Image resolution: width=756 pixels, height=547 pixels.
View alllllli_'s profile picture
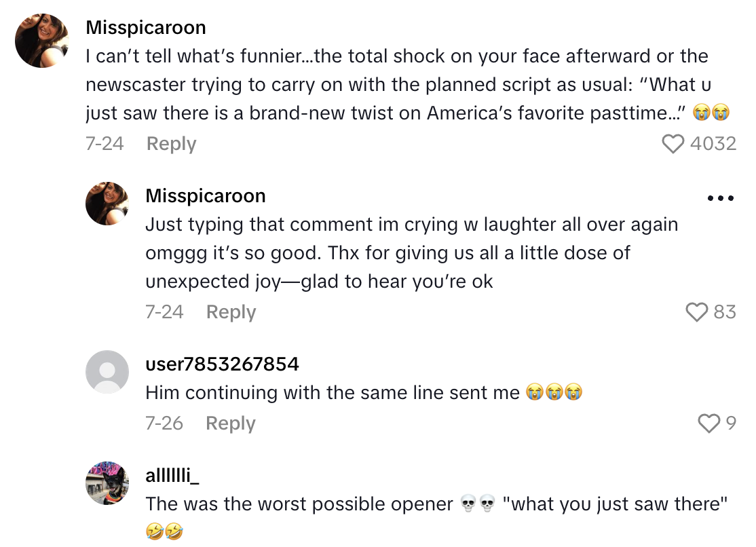point(107,483)
